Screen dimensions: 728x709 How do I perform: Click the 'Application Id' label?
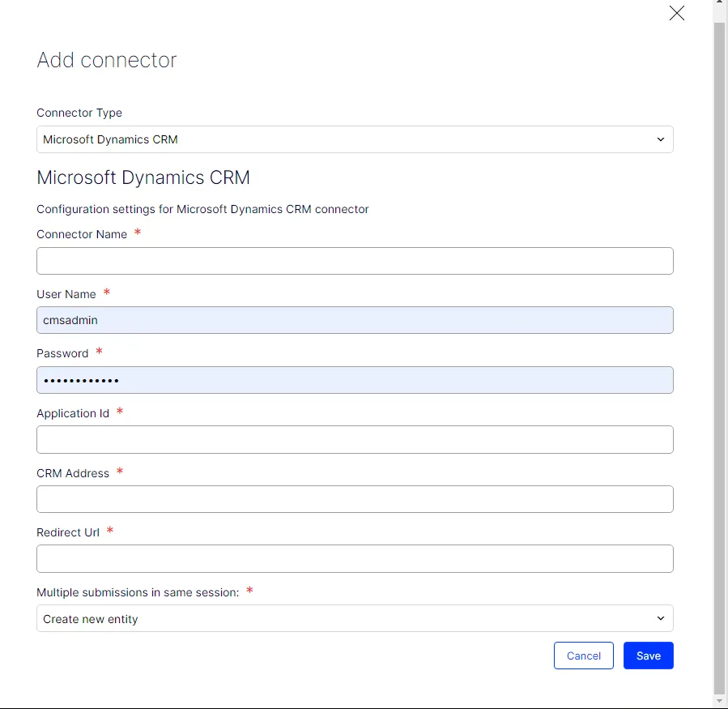pyautogui.click(x=73, y=413)
